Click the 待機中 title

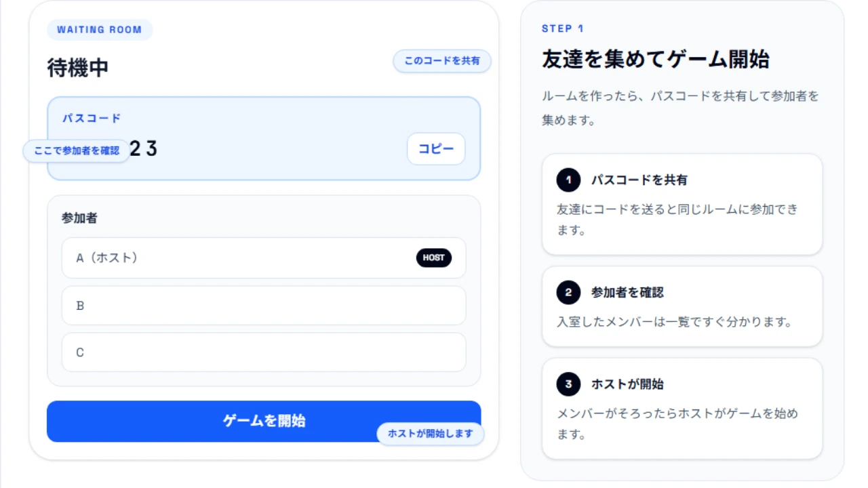coord(78,68)
